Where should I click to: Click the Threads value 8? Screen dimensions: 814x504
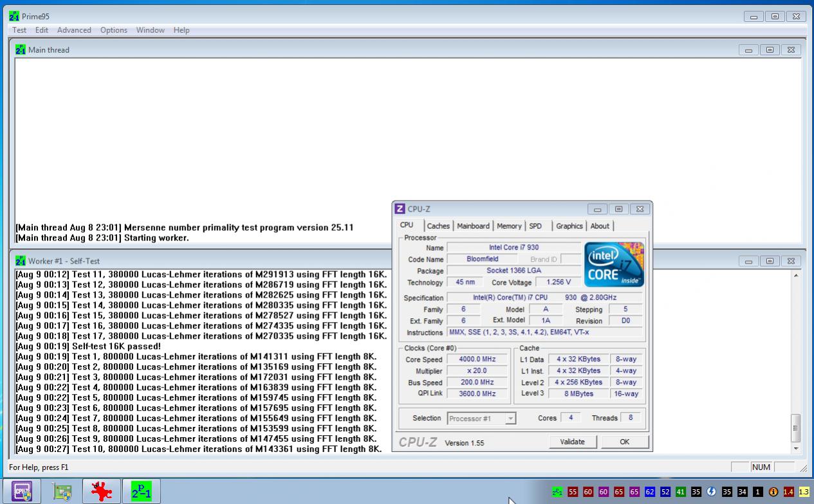pyautogui.click(x=631, y=418)
